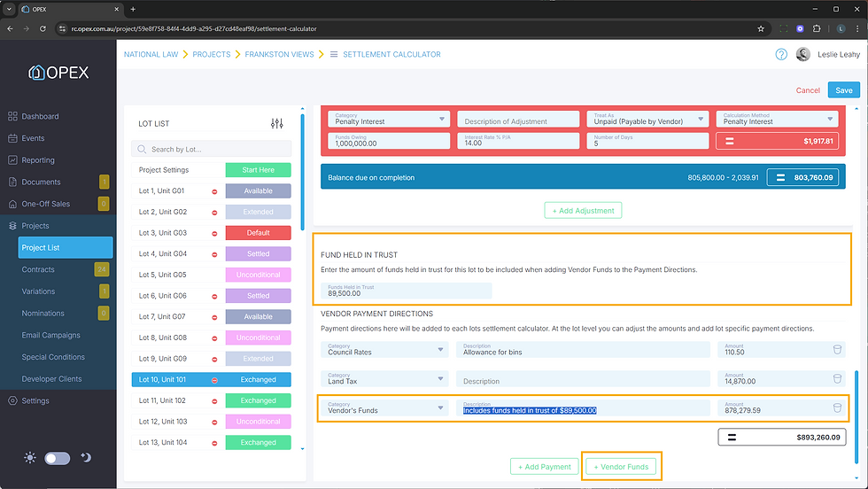Open the Penalty Interest Category dropdown
Viewport: 868px width, 489px height.
[389, 119]
